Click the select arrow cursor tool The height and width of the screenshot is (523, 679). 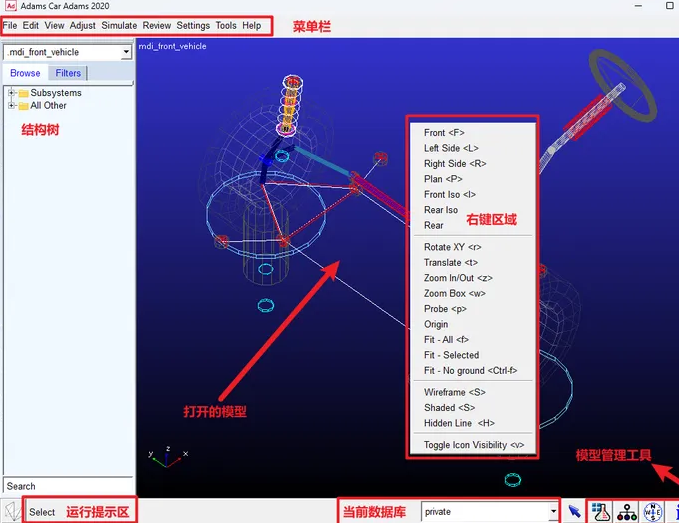575,511
